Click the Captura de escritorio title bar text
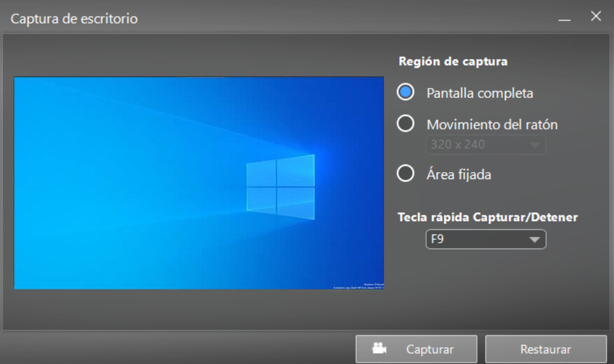 coord(74,19)
